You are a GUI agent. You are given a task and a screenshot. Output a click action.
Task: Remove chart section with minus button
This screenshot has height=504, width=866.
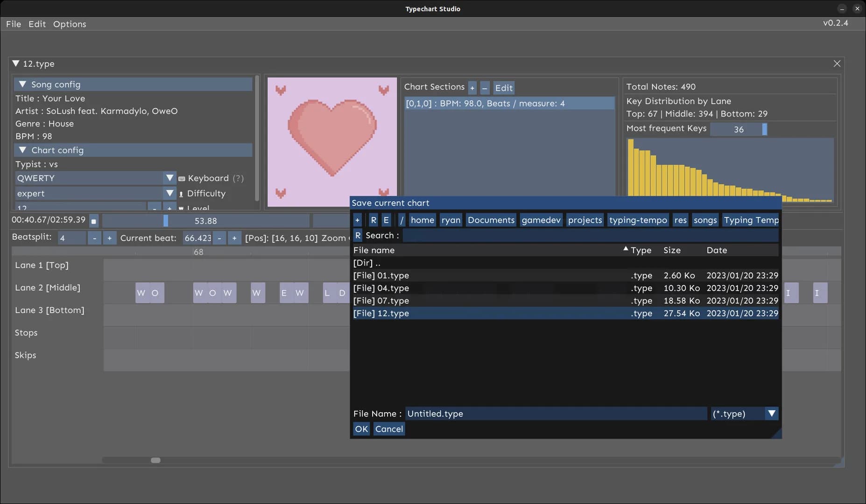click(x=485, y=88)
